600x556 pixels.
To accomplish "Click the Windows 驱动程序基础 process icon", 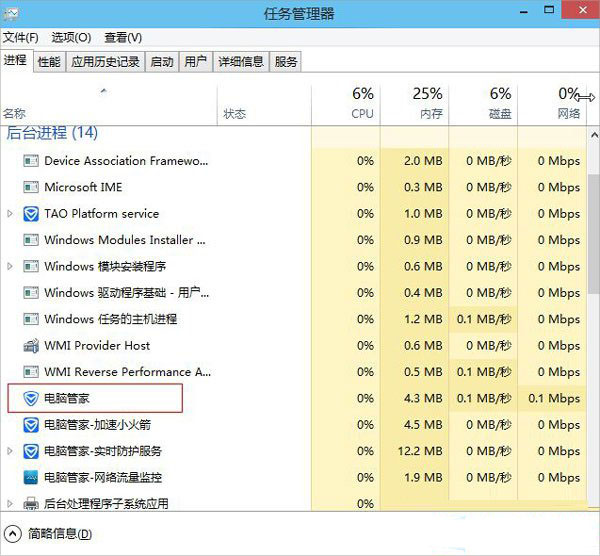I will [x=31, y=293].
